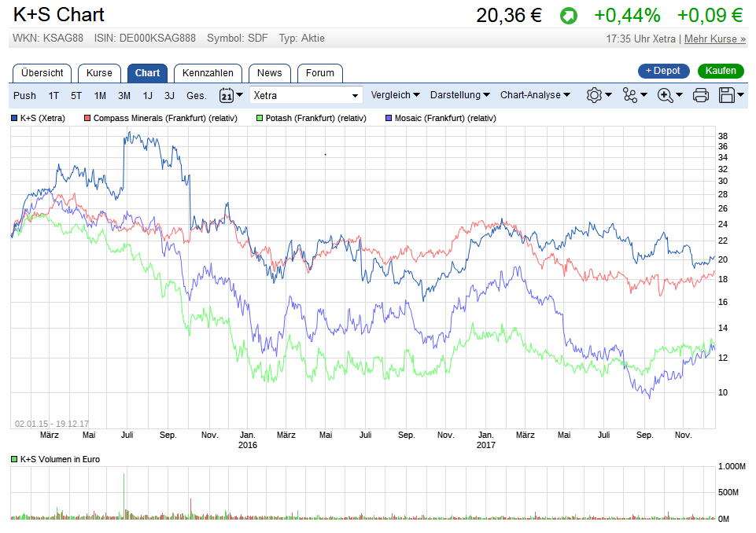Image resolution: width=756 pixels, height=533 pixels.
Task: Expand the Darstellung dropdown
Action: click(x=460, y=95)
